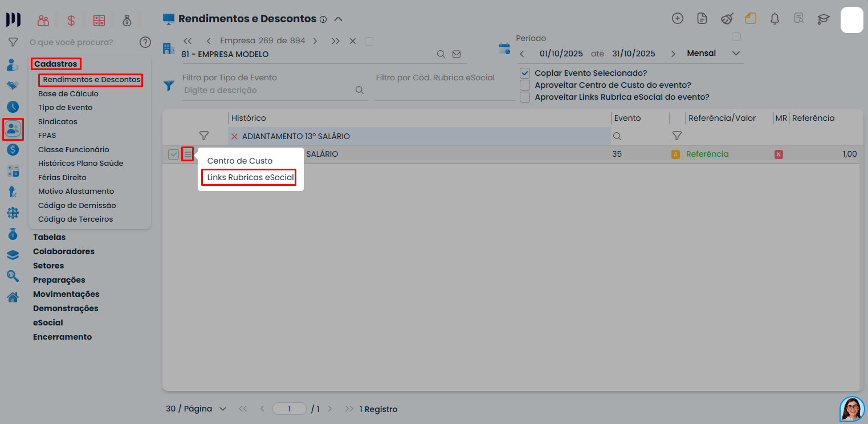Click the company search magnifier icon

(441, 54)
